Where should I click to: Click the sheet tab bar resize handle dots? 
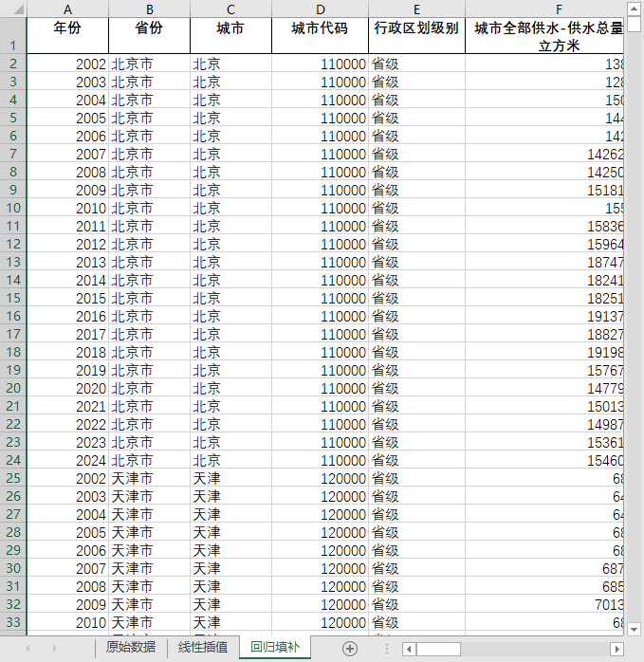click(386, 649)
